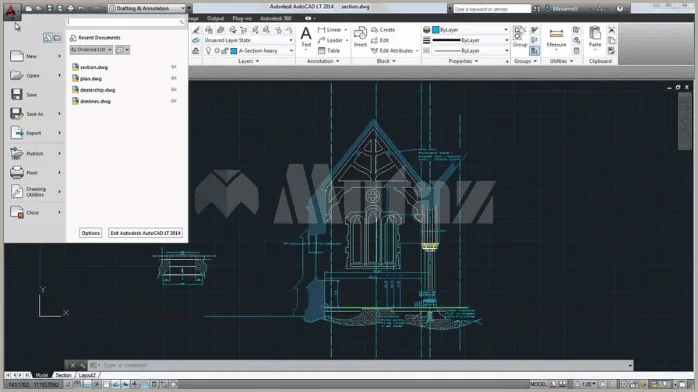
Task: Click the blue color swatch of A-Section-heavy layer
Action: 234,51
